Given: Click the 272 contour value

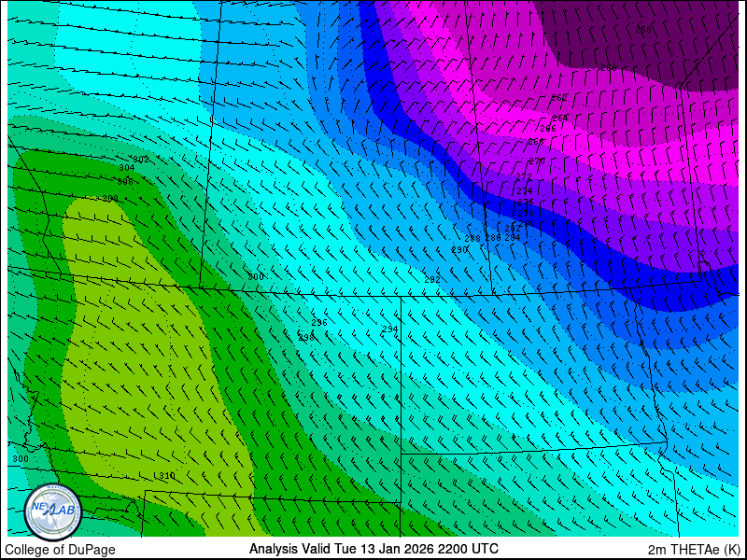Looking at the screenshot, I should pyautogui.click(x=524, y=177).
